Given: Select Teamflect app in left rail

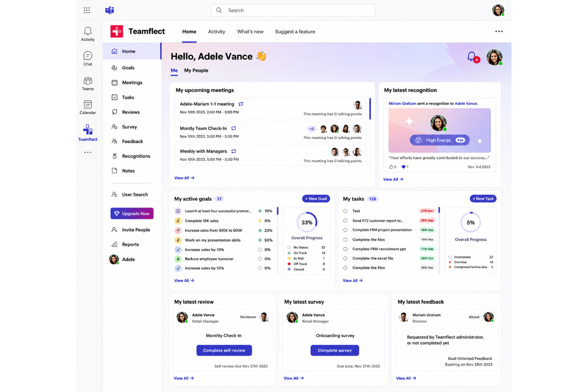Looking at the screenshot, I should [x=88, y=133].
